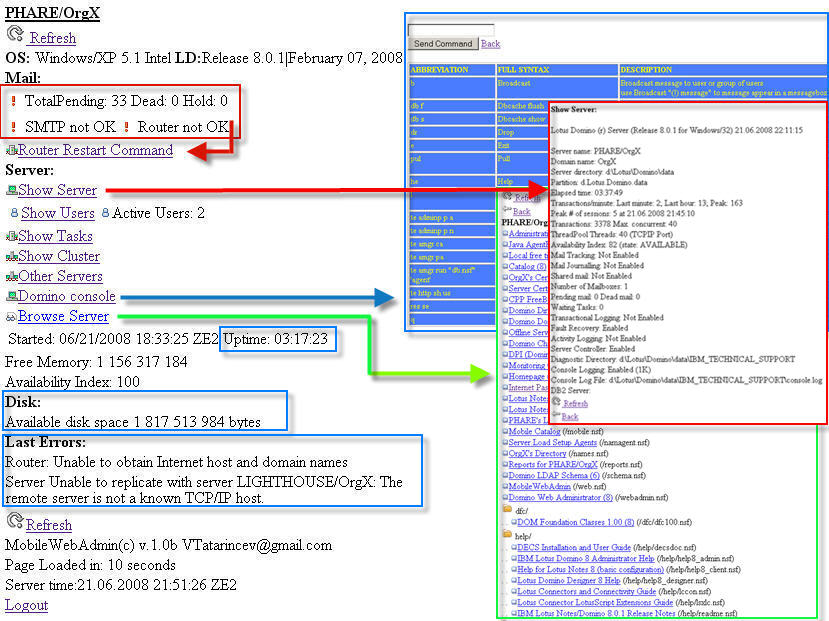Click the FULL SYNTAX column header
The width and height of the screenshot is (829, 621).
click(557, 70)
